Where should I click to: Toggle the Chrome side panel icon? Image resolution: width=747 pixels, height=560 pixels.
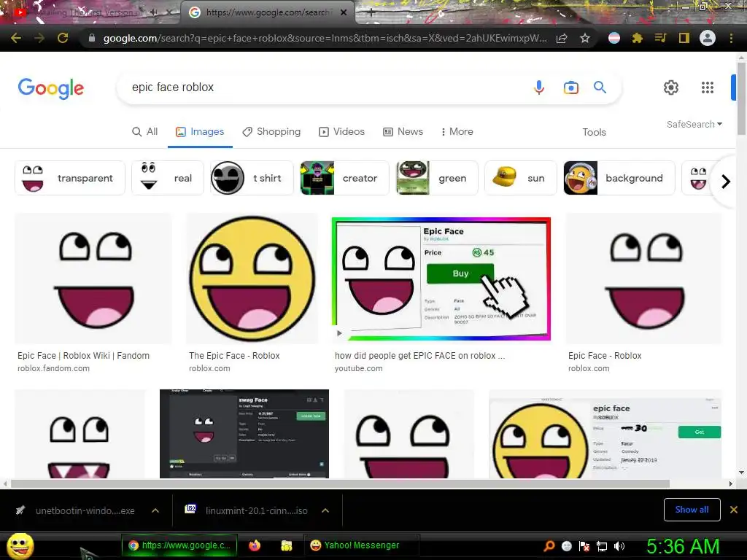click(x=684, y=38)
